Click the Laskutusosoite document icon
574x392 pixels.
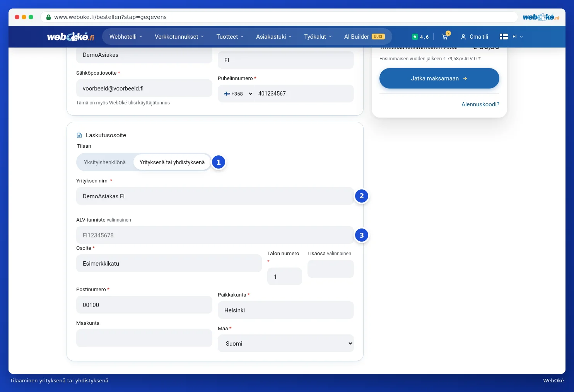(x=79, y=135)
